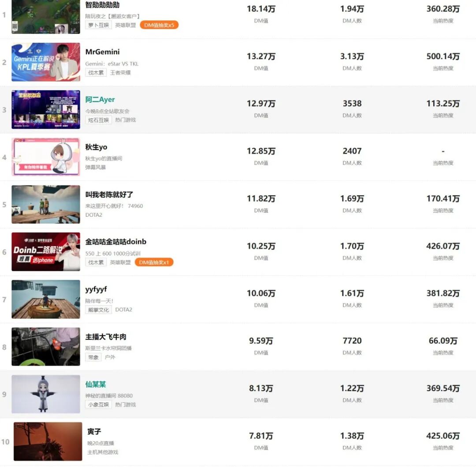The image size is (476, 467).
Task: Click the streamer name 秋生yo
Action: 96,147
